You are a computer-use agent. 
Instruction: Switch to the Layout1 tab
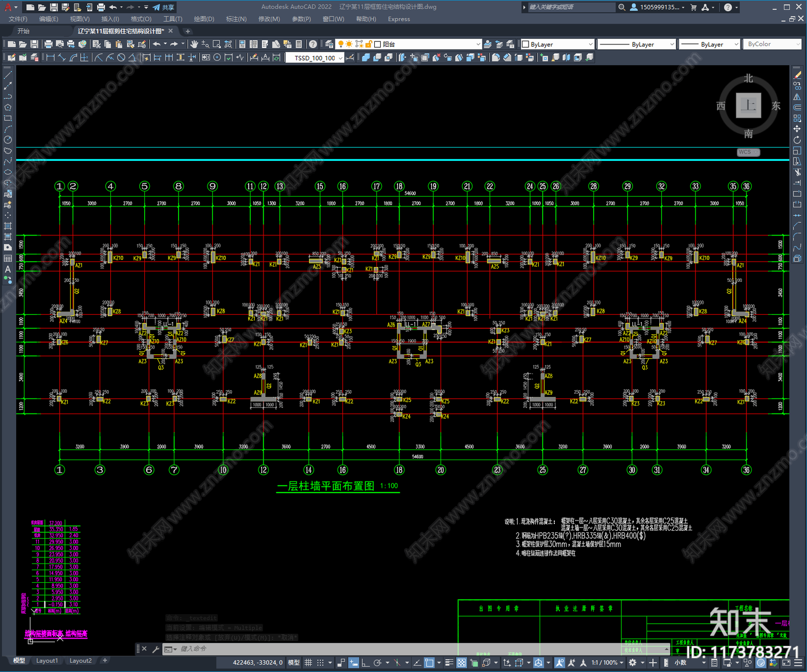pos(47,660)
